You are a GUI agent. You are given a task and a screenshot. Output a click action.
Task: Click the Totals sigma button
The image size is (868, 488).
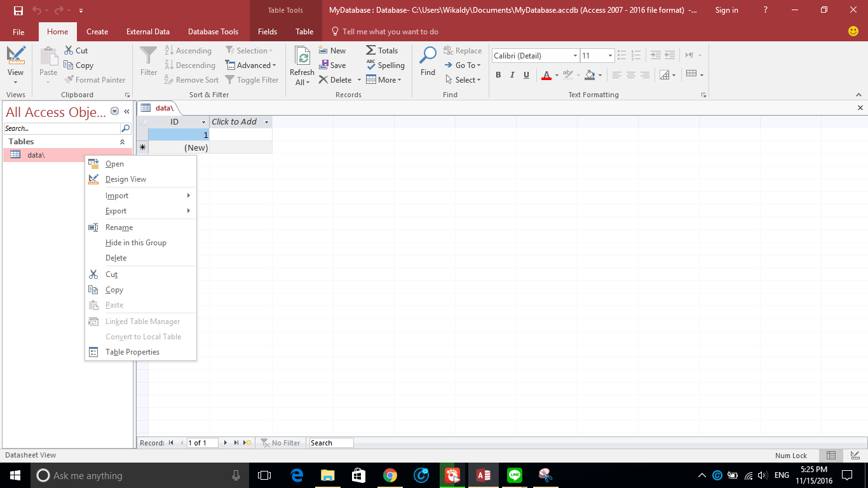pyautogui.click(x=382, y=51)
